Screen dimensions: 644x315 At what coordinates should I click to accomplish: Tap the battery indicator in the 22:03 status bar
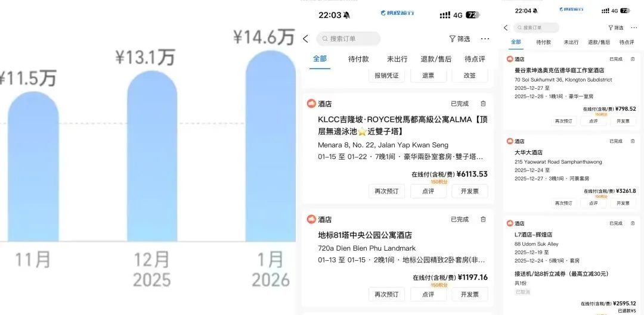[x=473, y=15]
